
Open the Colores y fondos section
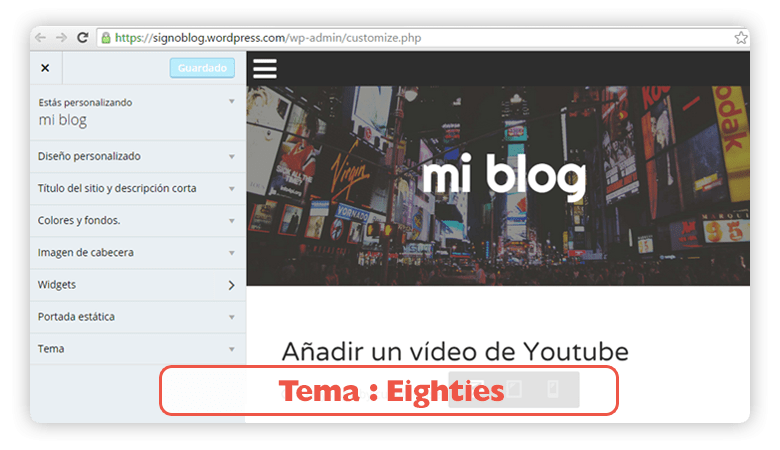click(138, 221)
